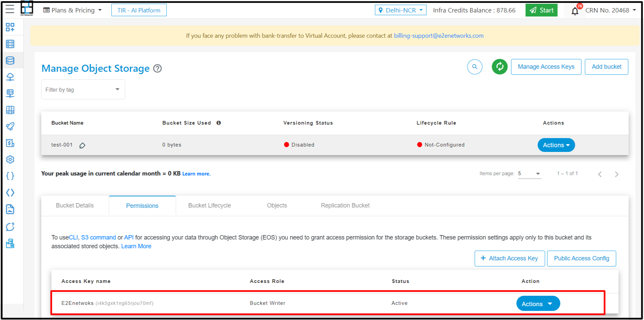
Task: Open the load balancer server icon in sidebar
Action: click(10, 93)
